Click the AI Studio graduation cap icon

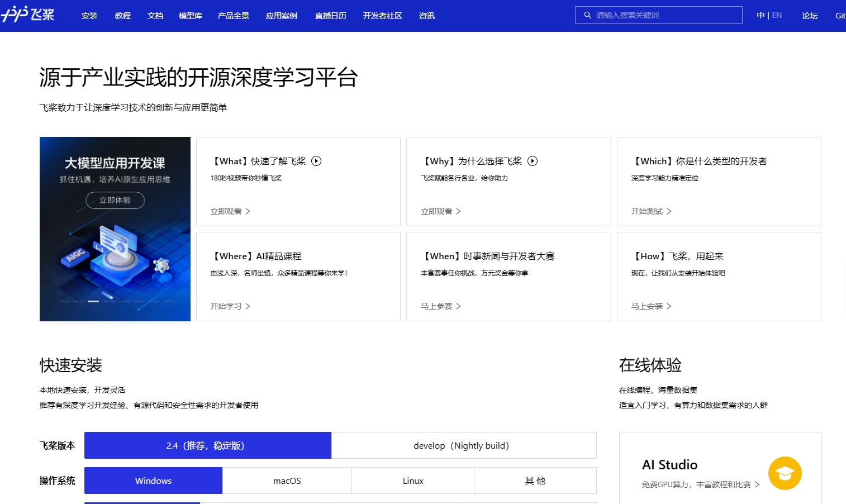coord(785,473)
